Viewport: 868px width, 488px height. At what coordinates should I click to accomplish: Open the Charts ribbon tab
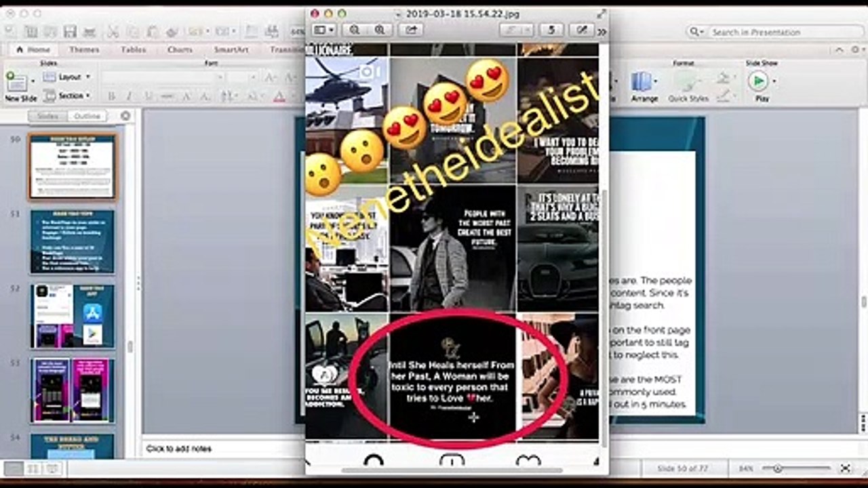coord(180,49)
